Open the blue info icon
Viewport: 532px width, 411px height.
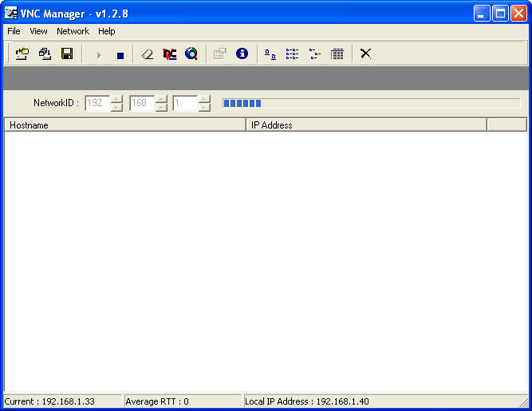(x=242, y=53)
